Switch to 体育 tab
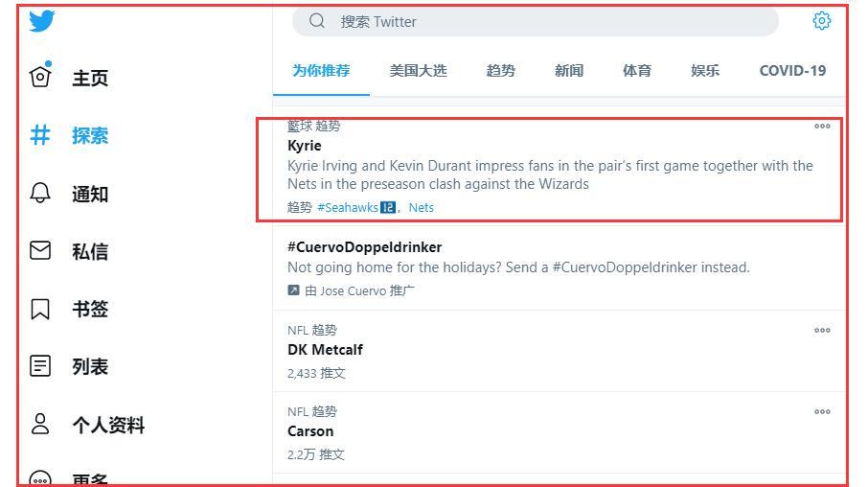The image size is (868, 487). 637,71
